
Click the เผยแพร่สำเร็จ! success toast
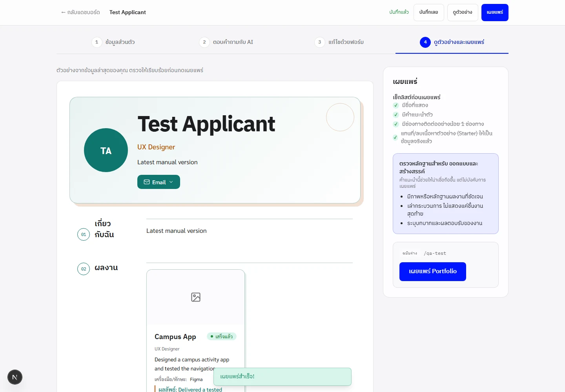(x=282, y=377)
